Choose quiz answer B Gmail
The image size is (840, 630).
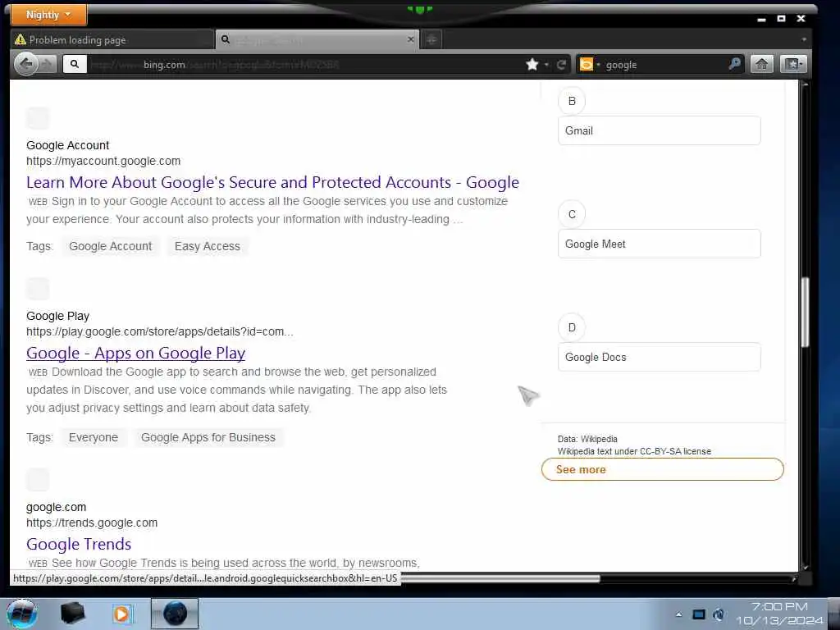[x=659, y=130]
